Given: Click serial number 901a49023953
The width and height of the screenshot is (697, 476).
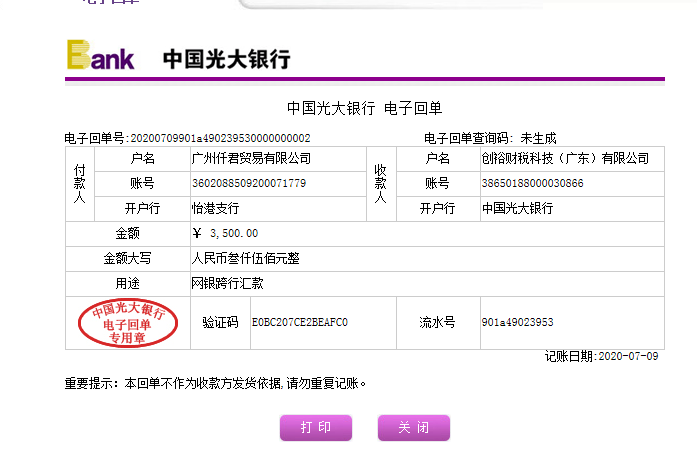Looking at the screenshot, I should point(517,322).
